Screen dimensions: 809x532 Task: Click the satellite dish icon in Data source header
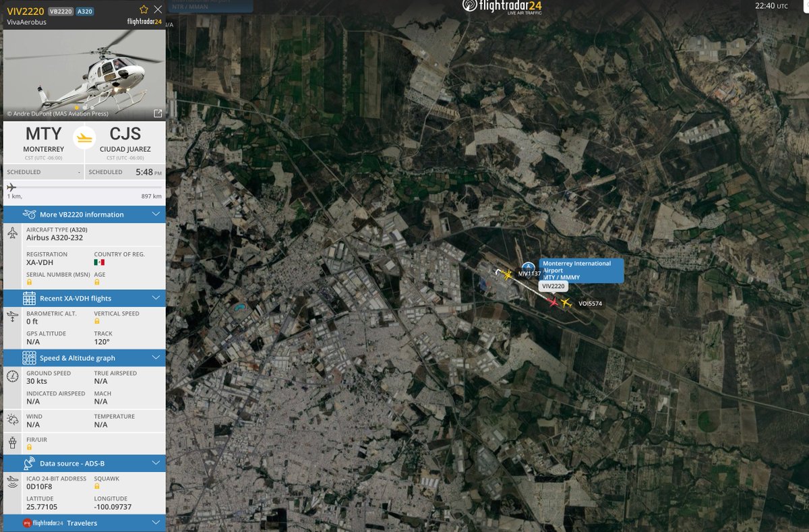[29, 463]
